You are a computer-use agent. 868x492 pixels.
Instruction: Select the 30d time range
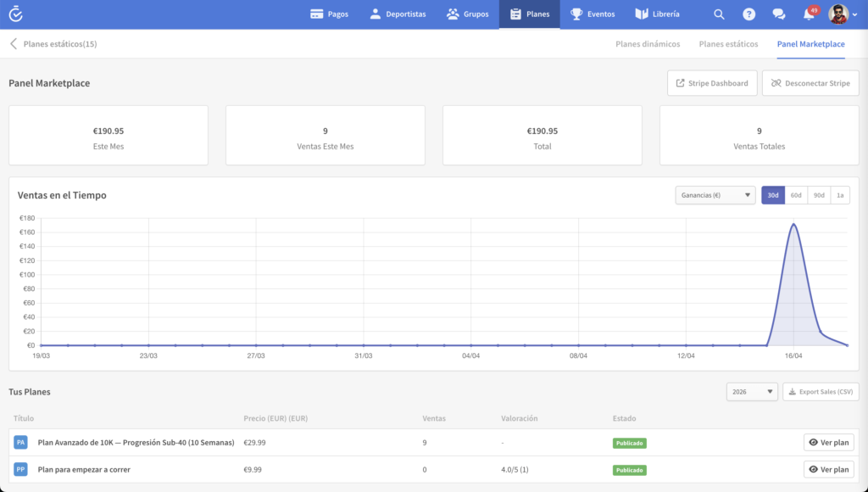click(773, 195)
